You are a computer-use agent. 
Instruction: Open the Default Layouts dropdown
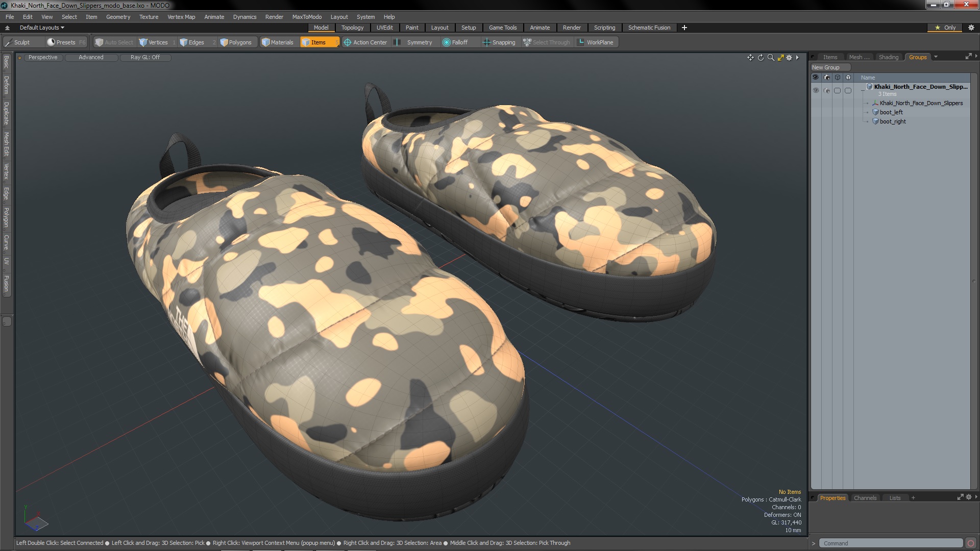[42, 28]
